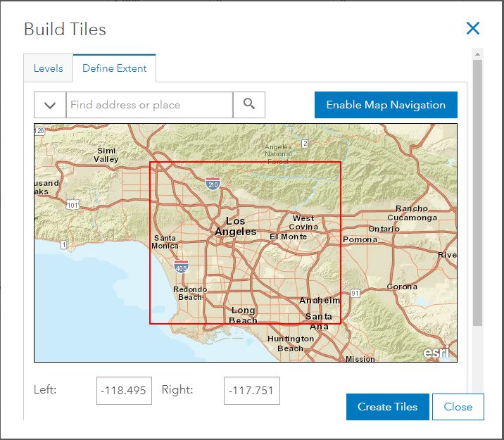Screen dimensions: 504x440
Task: Click the Los Angeles label on map
Action: tap(236, 226)
